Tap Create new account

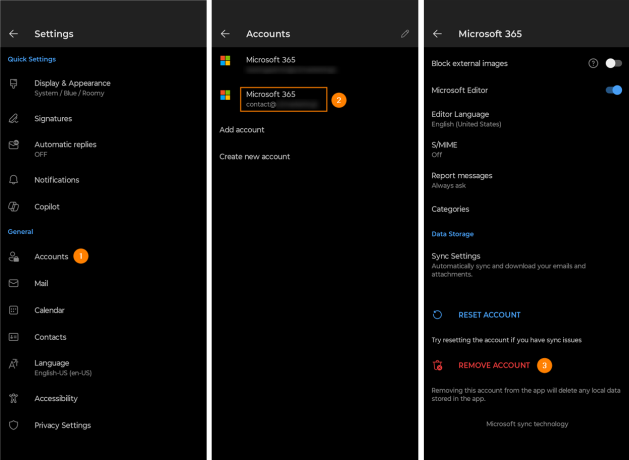pos(255,156)
